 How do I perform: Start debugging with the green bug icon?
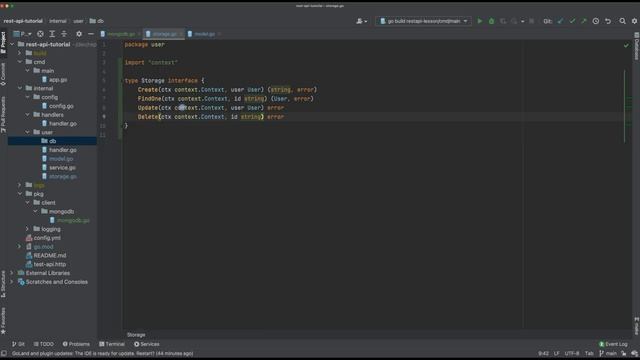(491, 21)
